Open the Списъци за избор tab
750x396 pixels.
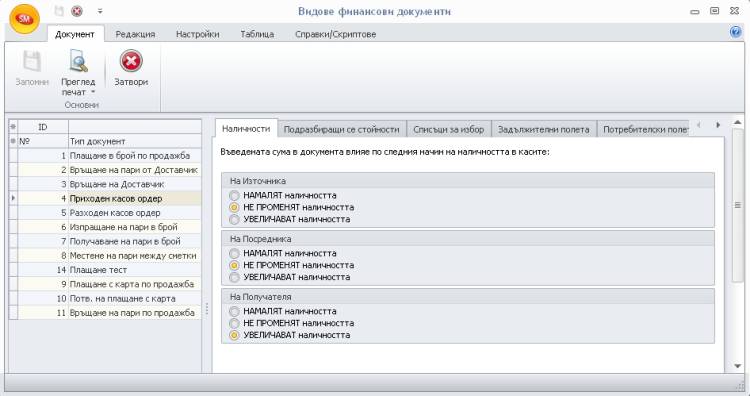pos(449,129)
